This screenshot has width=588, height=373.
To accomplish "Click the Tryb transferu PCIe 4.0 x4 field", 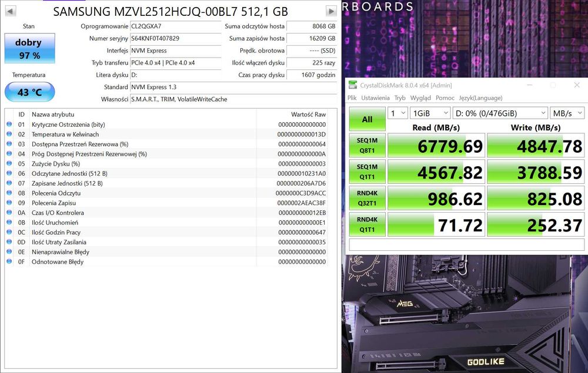I will coord(175,62).
